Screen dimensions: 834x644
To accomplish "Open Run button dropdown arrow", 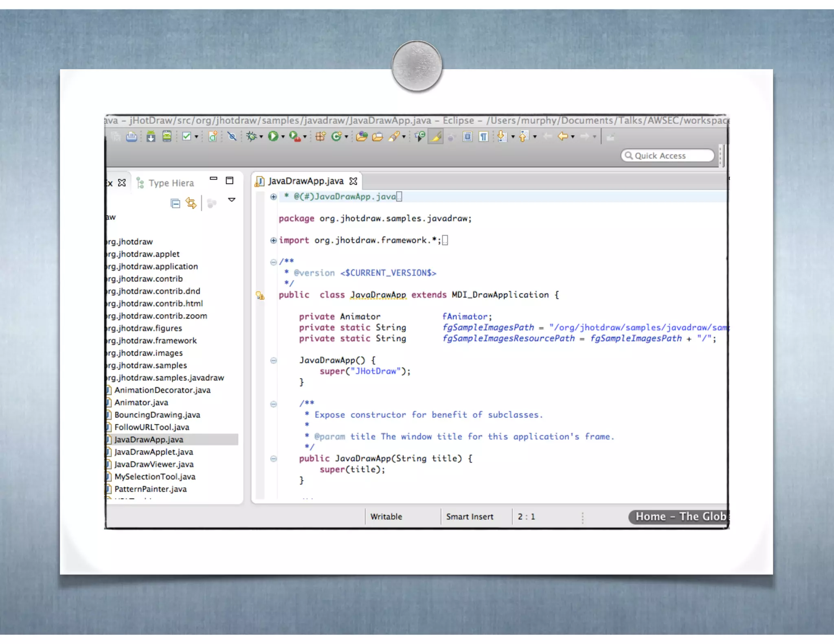I will tap(283, 137).
